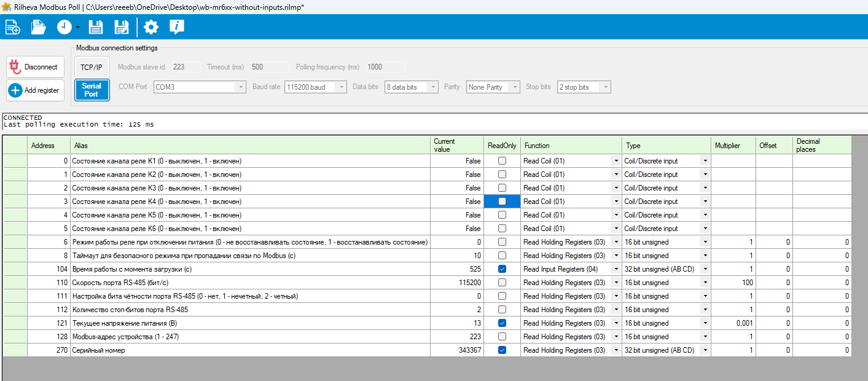Click the New file toolbar icon

point(12,27)
